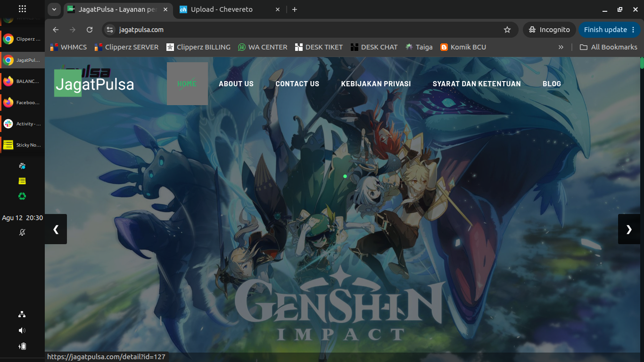Open the Komik BCU bookmark
The height and width of the screenshot is (362, 644).
coord(463,47)
